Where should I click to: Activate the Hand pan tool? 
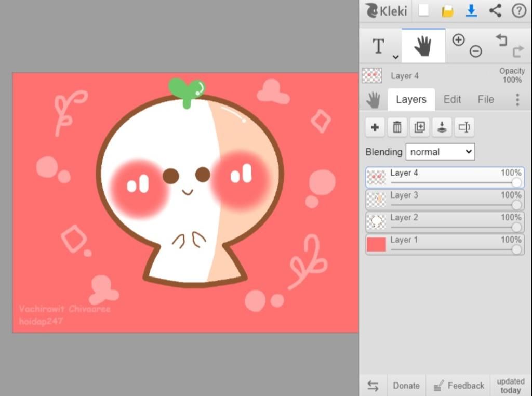point(423,46)
